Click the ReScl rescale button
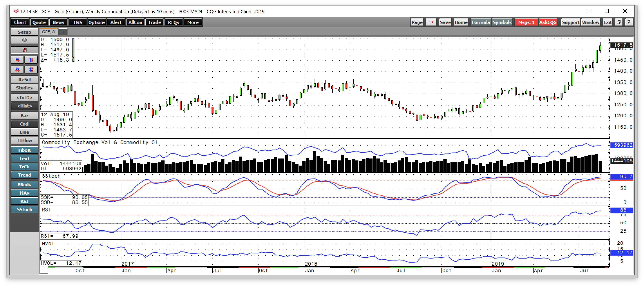This screenshot has height=286, width=644. click(x=24, y=79)
